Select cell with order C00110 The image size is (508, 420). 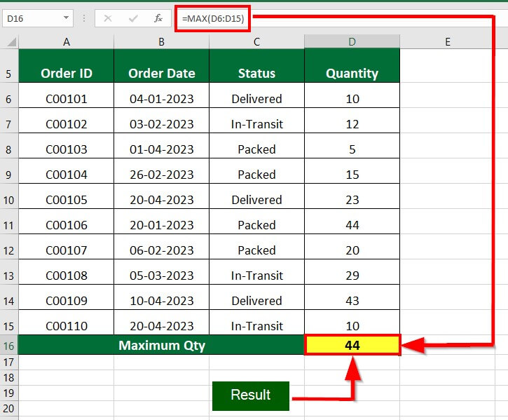67,323
